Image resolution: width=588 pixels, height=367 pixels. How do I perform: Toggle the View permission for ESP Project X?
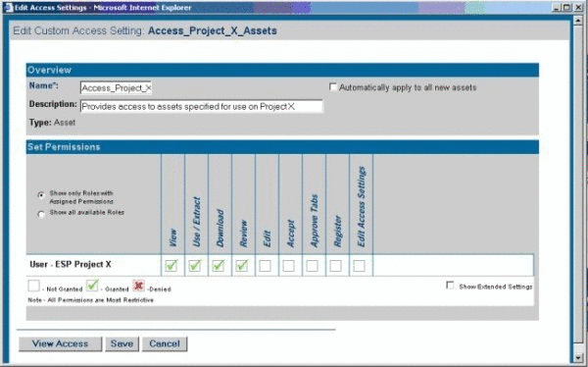[171, 266]
